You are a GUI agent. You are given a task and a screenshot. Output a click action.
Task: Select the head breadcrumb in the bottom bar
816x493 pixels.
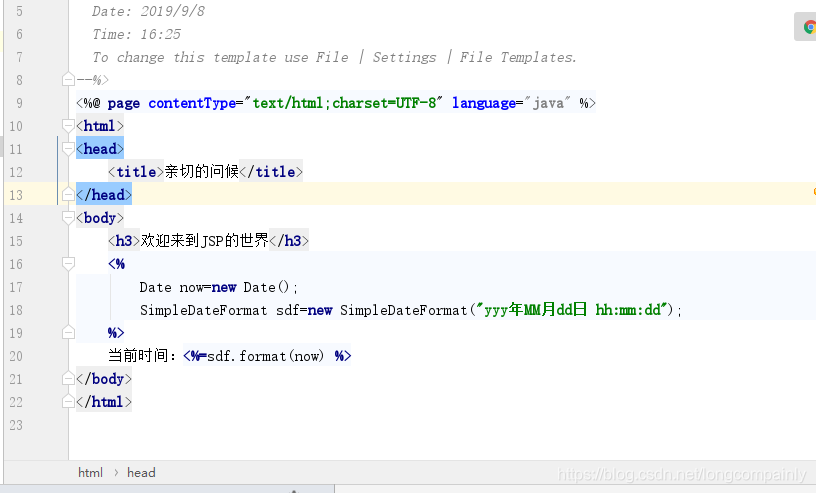point(141,473)
